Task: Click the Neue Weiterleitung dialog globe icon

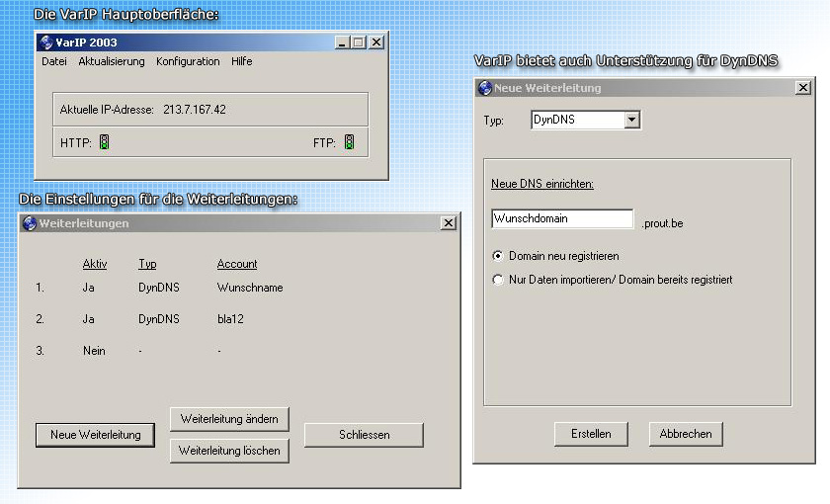Action: [485, 88]
